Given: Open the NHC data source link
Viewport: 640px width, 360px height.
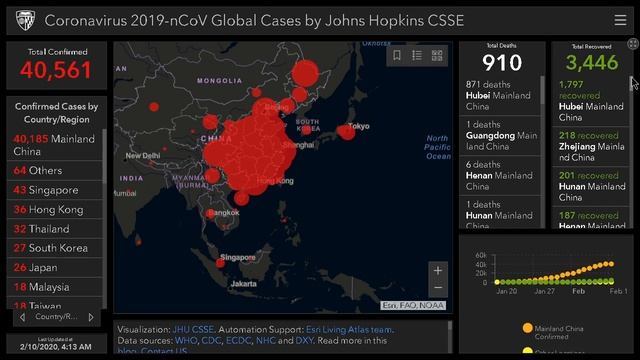Looking at the screenshot, I should (266, 340).
